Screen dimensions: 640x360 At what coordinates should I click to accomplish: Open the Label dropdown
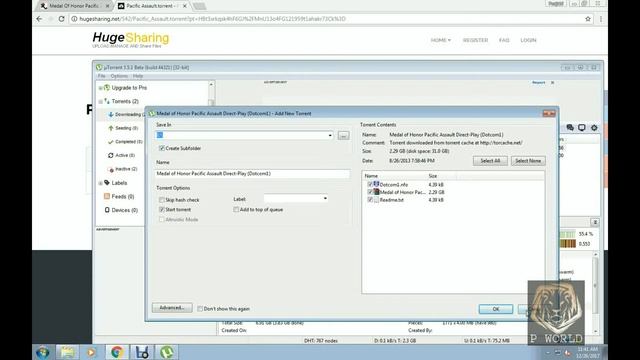325,198
